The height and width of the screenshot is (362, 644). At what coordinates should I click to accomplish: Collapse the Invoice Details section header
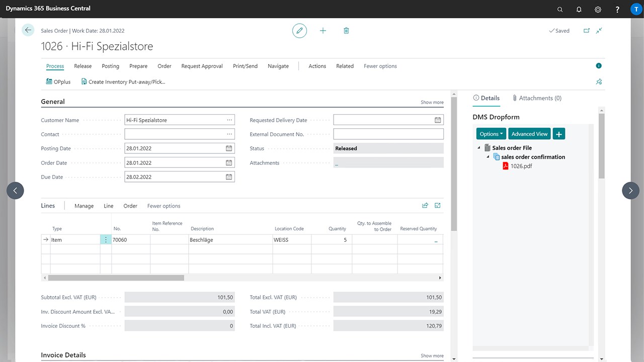click(x=63, y=355)
